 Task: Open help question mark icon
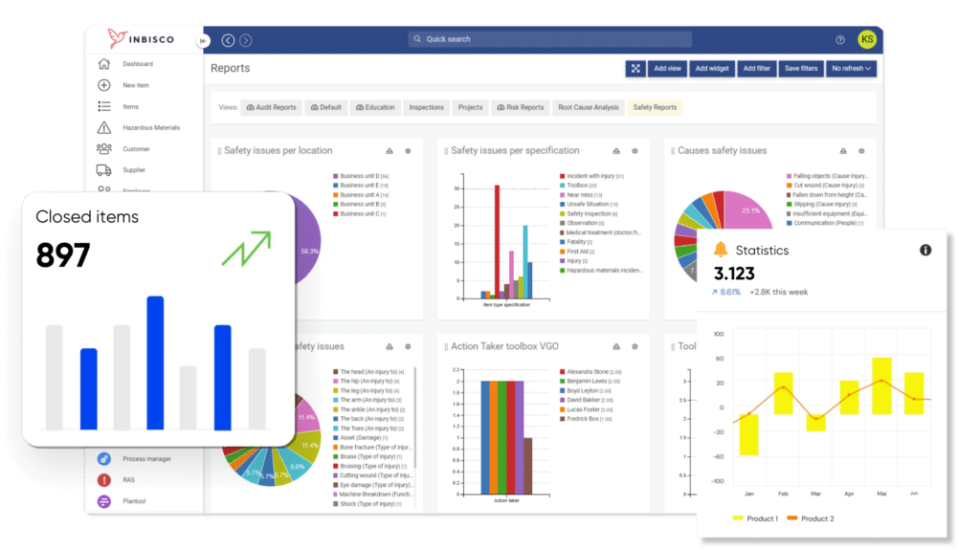pos(840,40)
